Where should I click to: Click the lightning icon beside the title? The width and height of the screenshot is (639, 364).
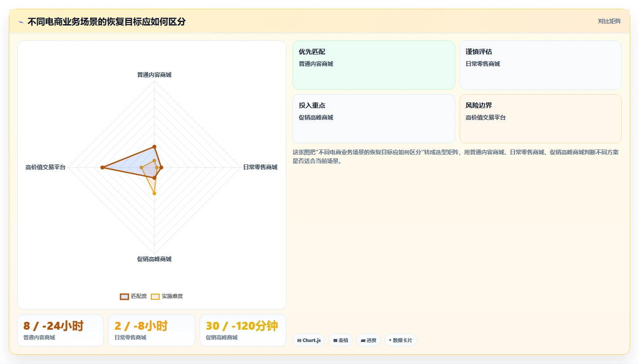pos(21,22)
